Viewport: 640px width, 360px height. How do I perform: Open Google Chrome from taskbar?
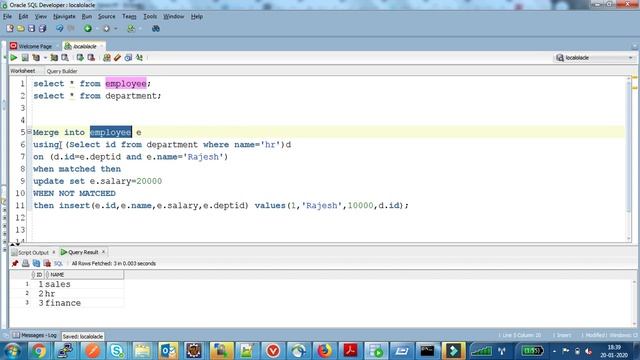coord(39,351)
